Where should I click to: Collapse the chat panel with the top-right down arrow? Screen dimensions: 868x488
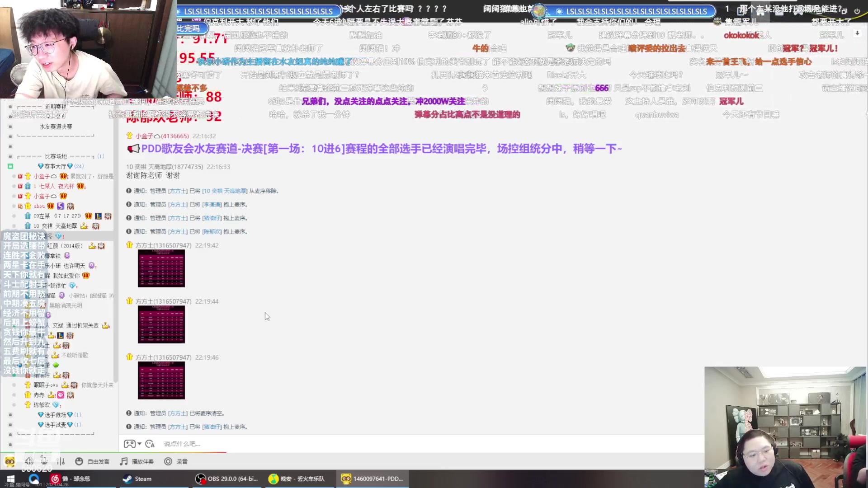[857, 33]
